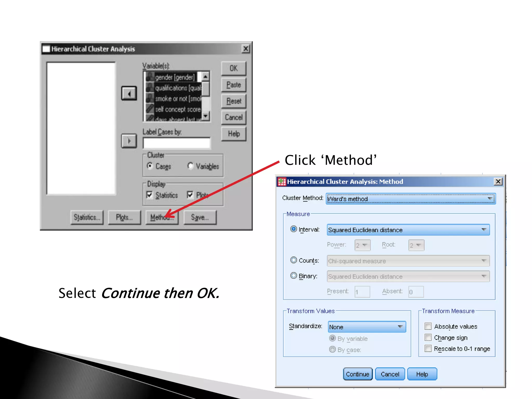The height and width of the screenshot is (399, 532).
Task: Open the Root value dropdown
Action: coord(416,245)
